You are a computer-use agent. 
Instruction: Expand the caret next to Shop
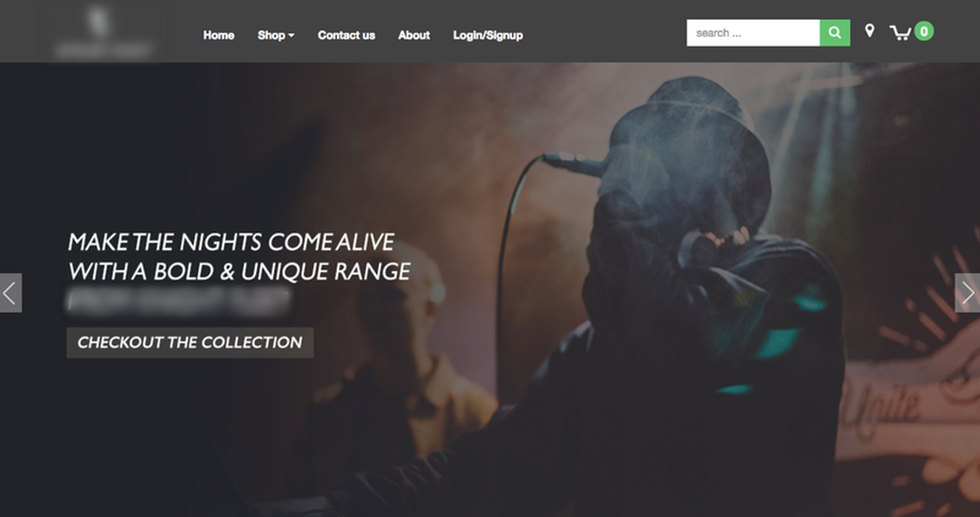291,35
